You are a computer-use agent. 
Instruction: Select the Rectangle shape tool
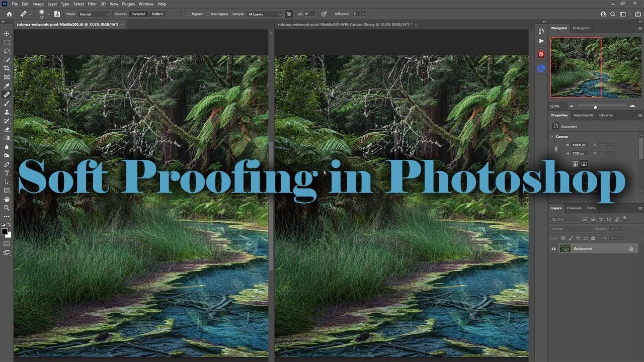click(7, 191)
